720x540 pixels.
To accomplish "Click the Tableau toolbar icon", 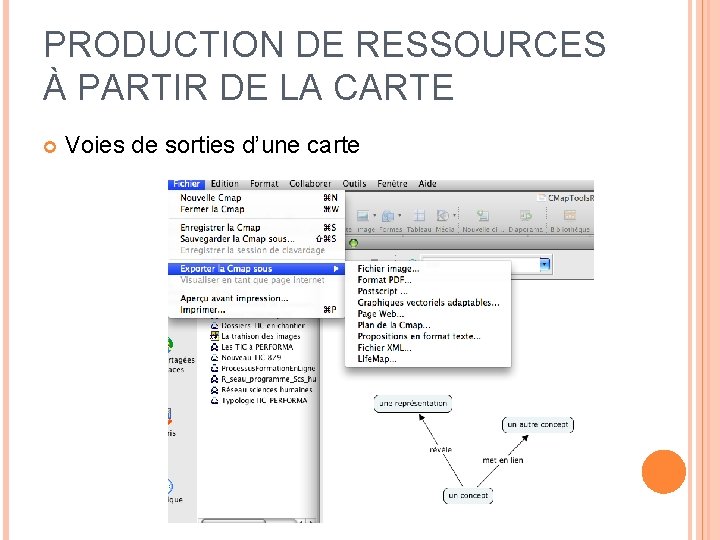I will pos(419,215).
